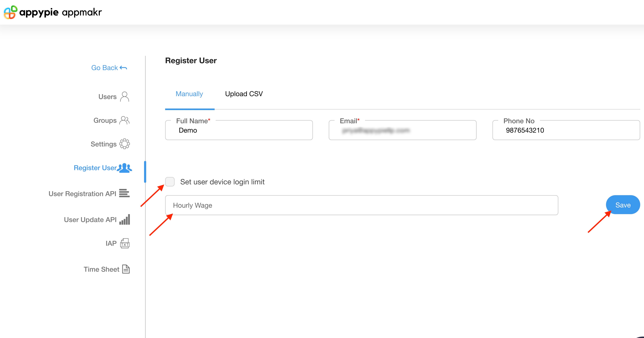Click the Register User group icon
This screenshot has height=338, width=644.
point(124,168)
